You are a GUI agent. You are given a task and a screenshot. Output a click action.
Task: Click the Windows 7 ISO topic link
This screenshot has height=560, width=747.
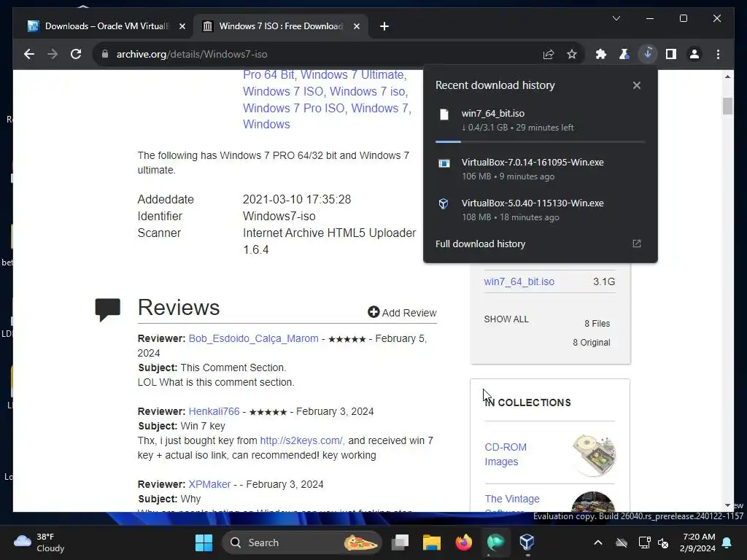[x=283, y=91]
